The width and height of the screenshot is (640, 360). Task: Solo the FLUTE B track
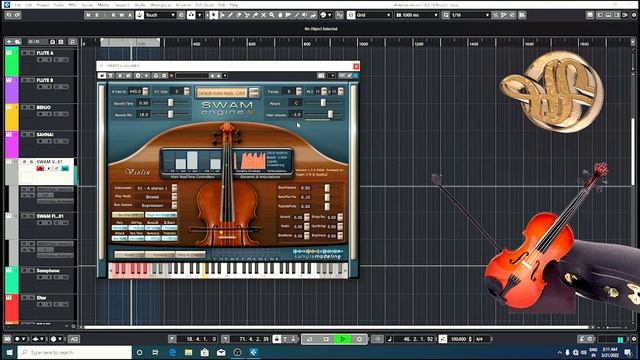pyautogui.click(x=31, y=80)
